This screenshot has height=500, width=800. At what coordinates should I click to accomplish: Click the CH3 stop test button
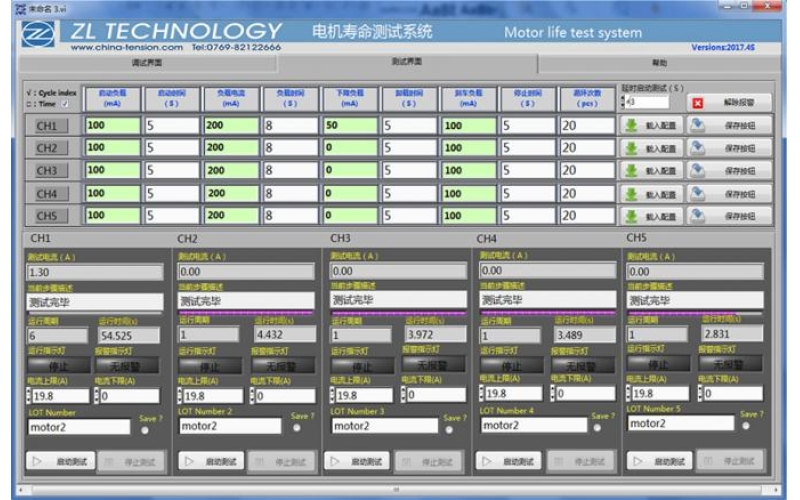tap(429, 462)
